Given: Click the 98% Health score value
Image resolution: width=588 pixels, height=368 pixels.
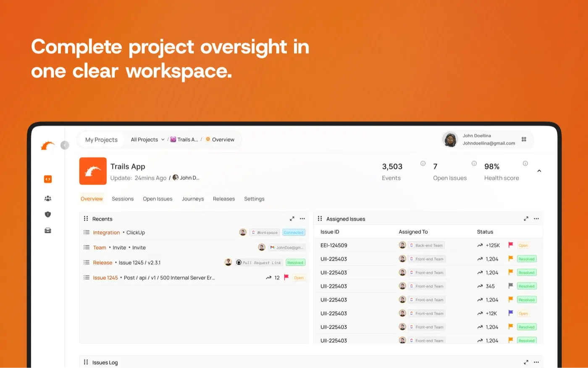Looking at the screenshot, I should click(x=492, y=167).
